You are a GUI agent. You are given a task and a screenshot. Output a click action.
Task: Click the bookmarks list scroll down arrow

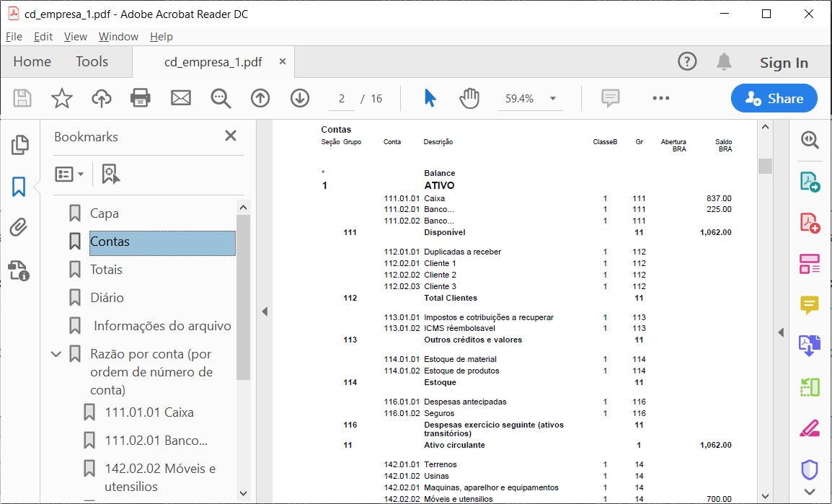click(x=243, y=493)
